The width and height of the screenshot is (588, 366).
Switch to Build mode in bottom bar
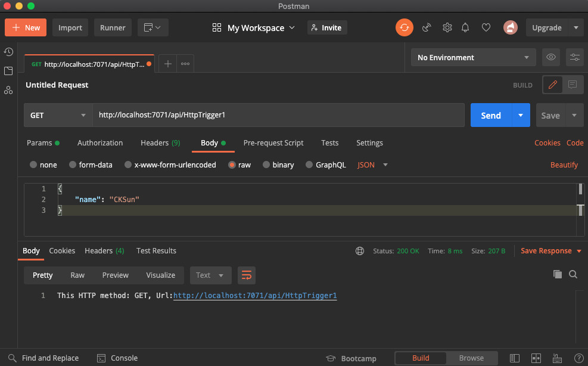[x=421, y=358]
